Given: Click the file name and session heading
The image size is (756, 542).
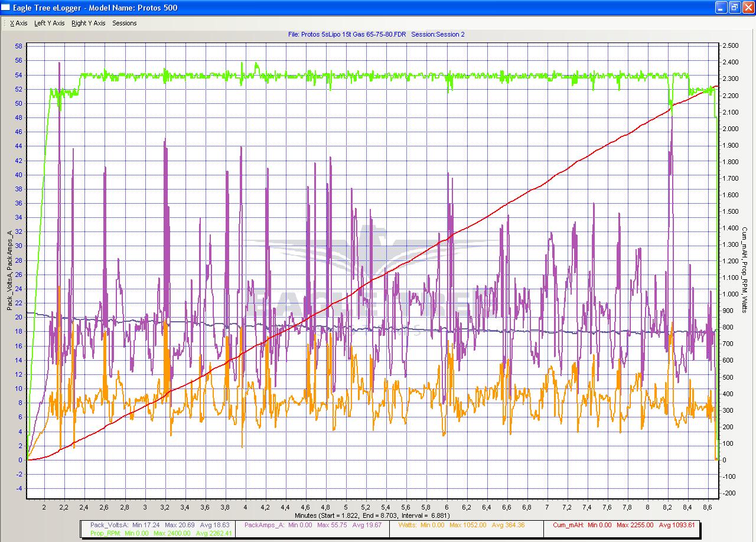Looking at the screenshot, I should click(x=376, y=34).
